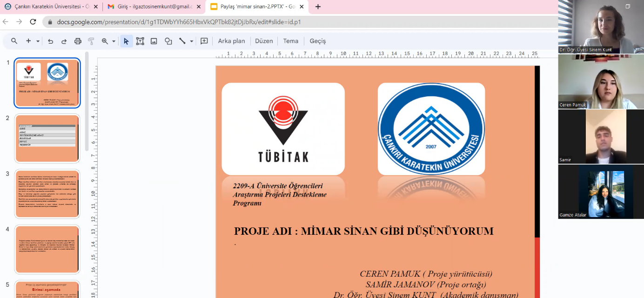Close the Gmail Giriş tab
The width and height of the screenshot is (644, 298).
(199, 7)
